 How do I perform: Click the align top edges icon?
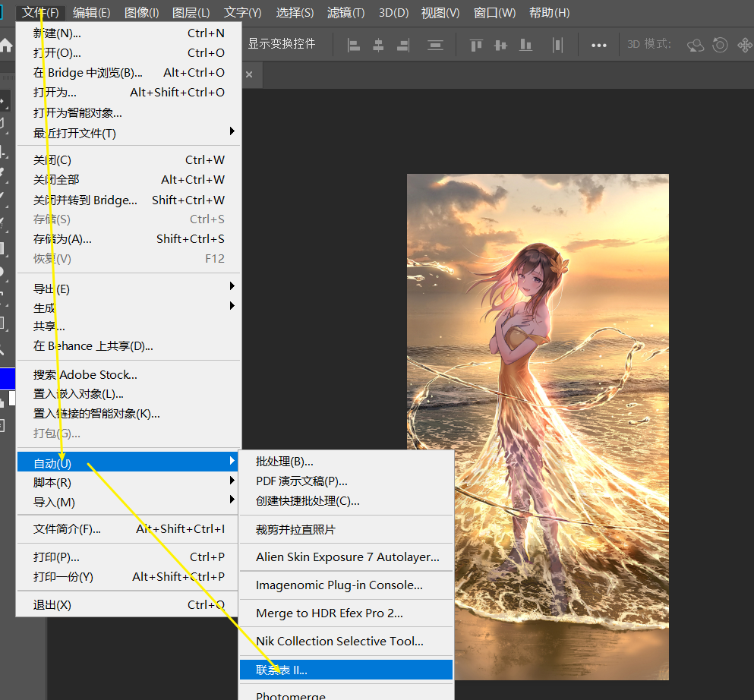(x=476, y=46)
